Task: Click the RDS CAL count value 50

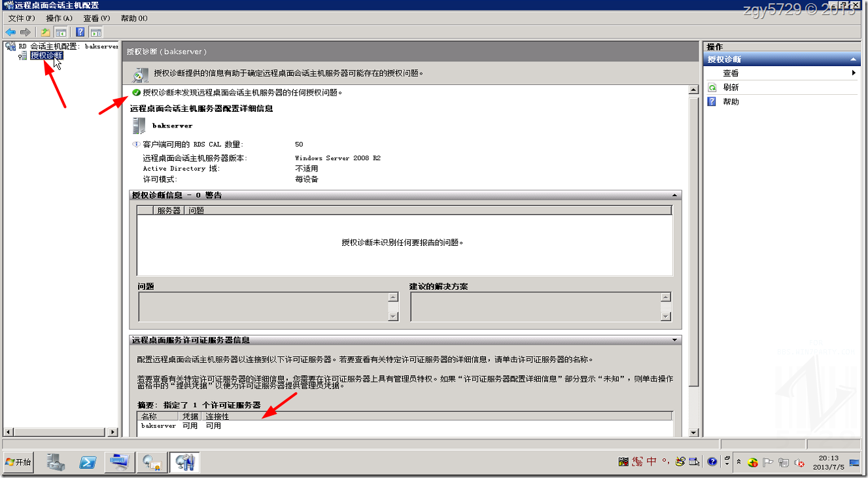Action: coord(299,144)
